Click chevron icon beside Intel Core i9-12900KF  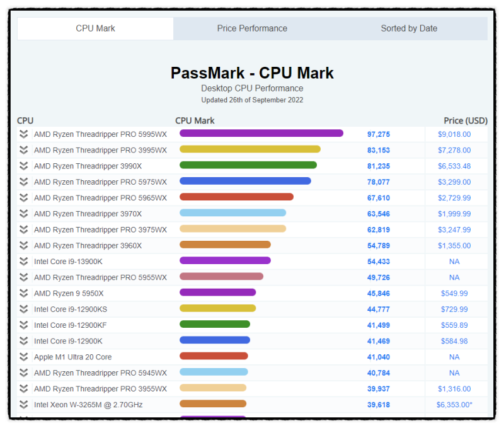pos(23,325)
